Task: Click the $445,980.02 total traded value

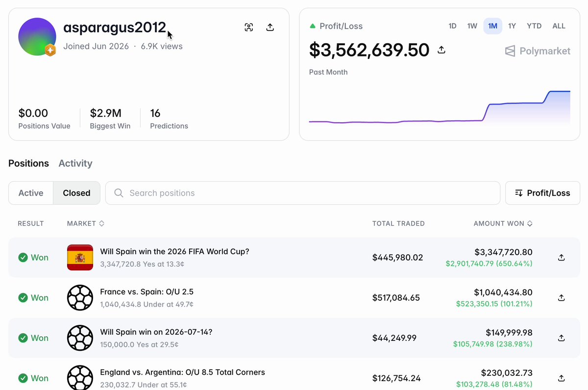Action: click(x=397, y=258)
